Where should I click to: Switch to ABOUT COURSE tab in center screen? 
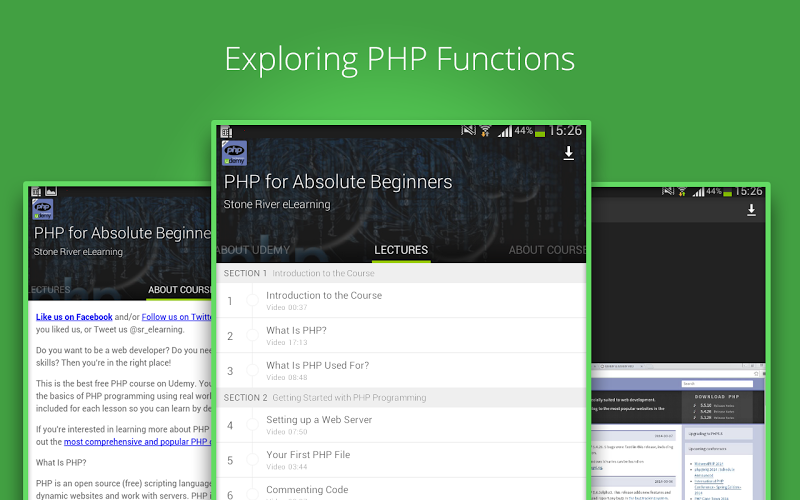547,250
